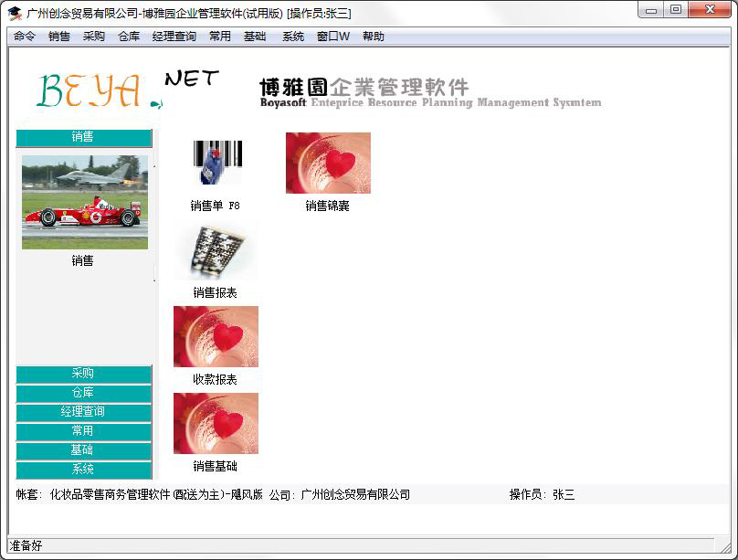Screen dimensions: 738x560
Task: Expand the 常用 sidebar section
Action: coord(83,432)
